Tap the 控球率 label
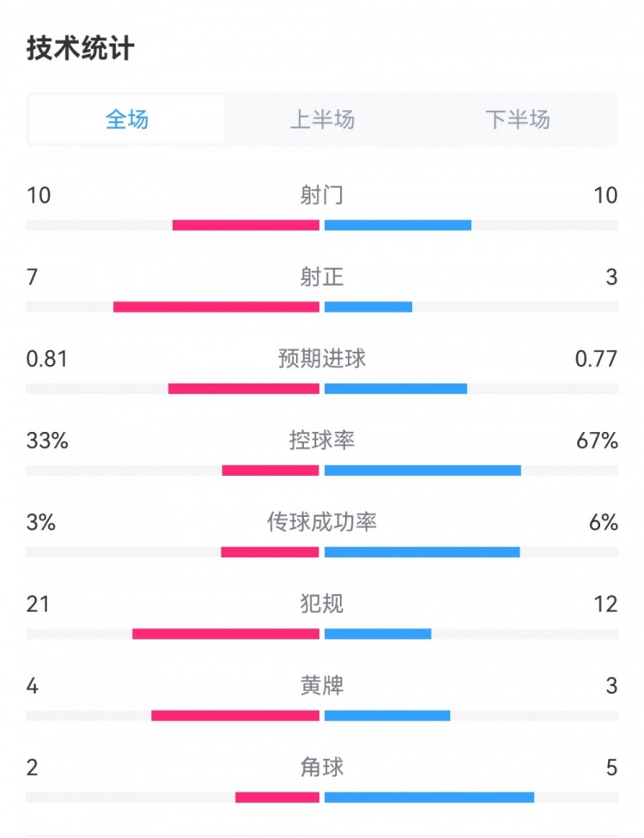This screenshot has width=644, height=838. [x=322, y=440]
